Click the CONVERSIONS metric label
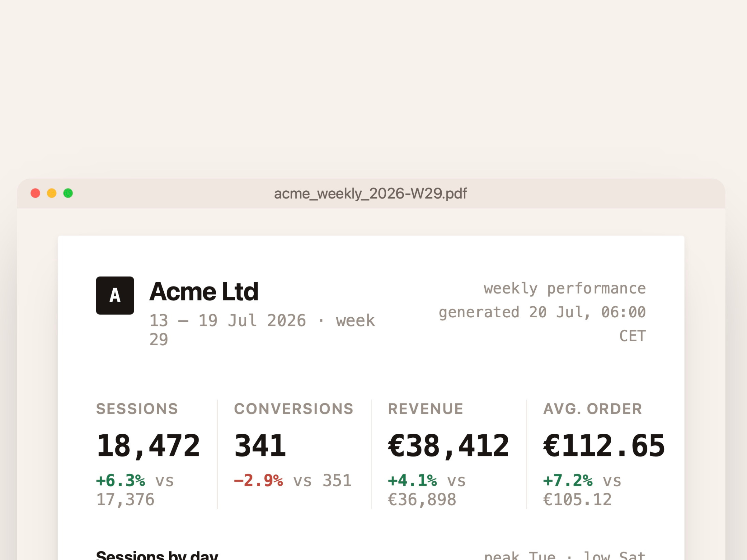The width and height of the screenshot is (747, 560). pyautogui.click(x=294, y=409)
